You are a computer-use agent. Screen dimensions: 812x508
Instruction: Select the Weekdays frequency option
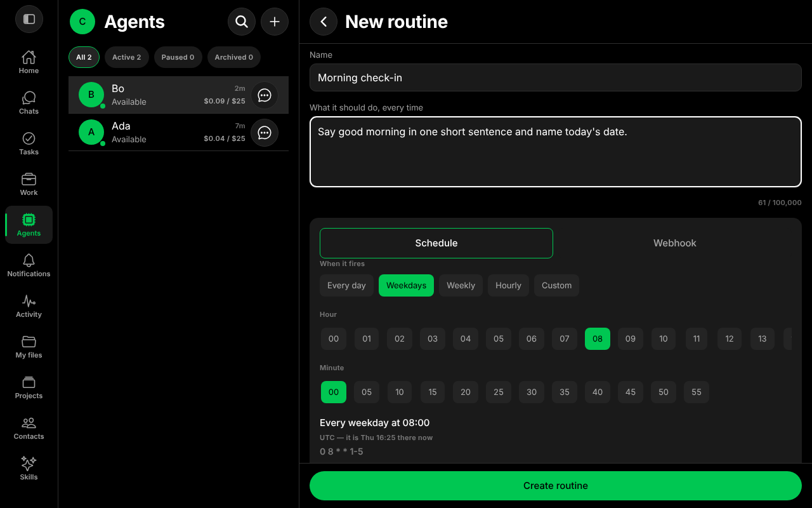[x=406, y=286]
